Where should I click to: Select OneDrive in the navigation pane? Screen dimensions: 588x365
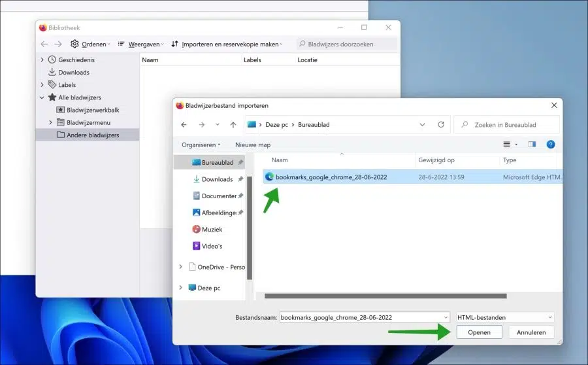click(217, 267)
